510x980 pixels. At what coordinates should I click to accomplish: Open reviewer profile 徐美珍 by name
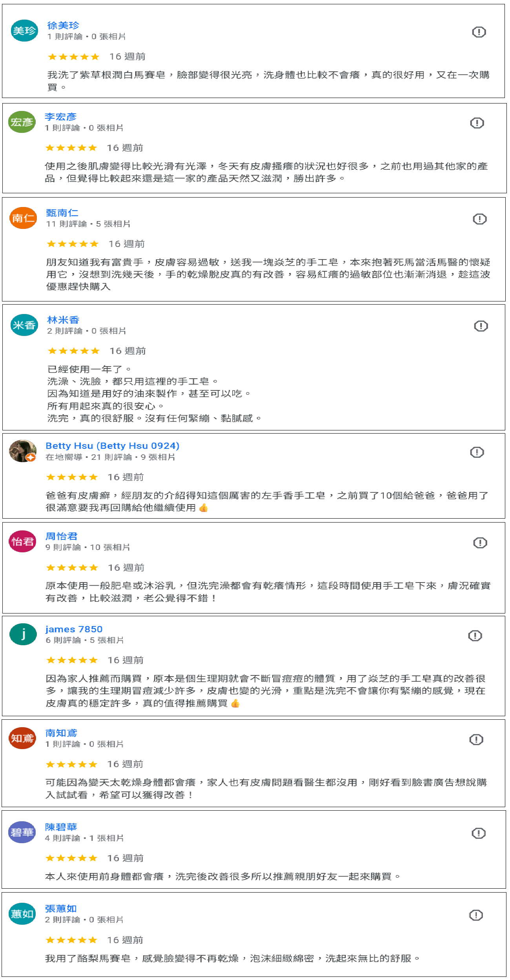63,25
